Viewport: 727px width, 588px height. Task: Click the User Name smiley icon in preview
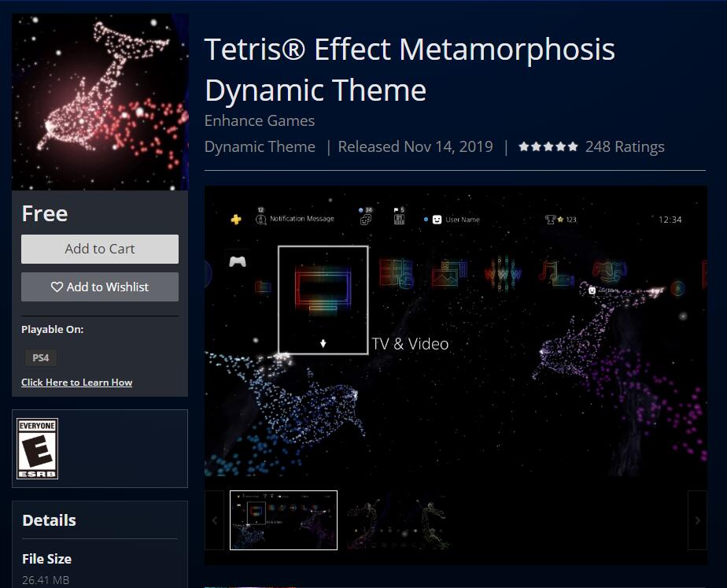coord(437,220)
